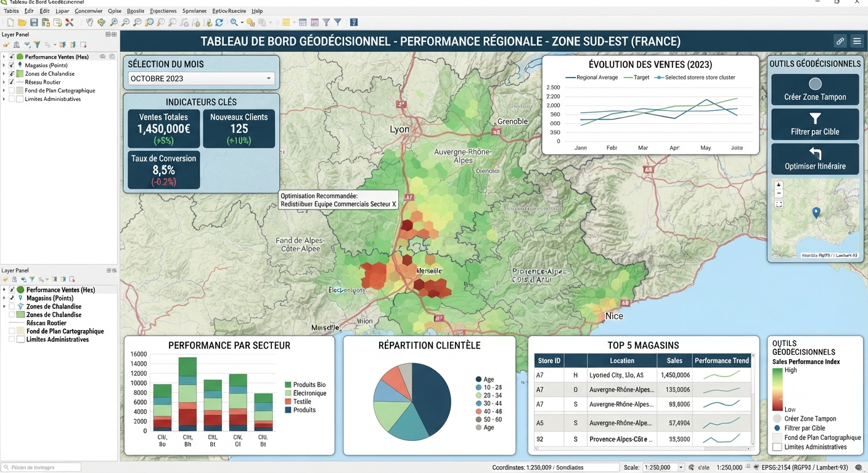Click green funnel icon in upper Layer Panel
This screenshot has width=868, height=473.
point(37,45)
